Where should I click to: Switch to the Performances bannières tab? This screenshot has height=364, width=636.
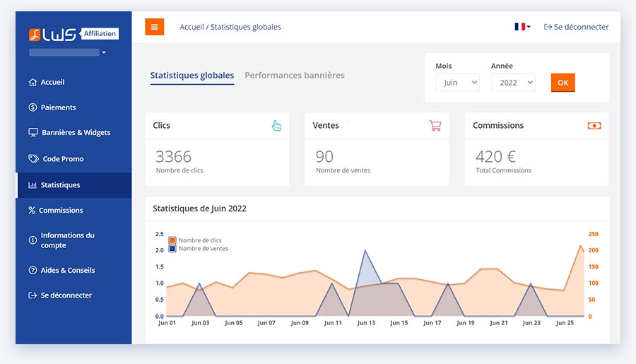pos(295,75)
